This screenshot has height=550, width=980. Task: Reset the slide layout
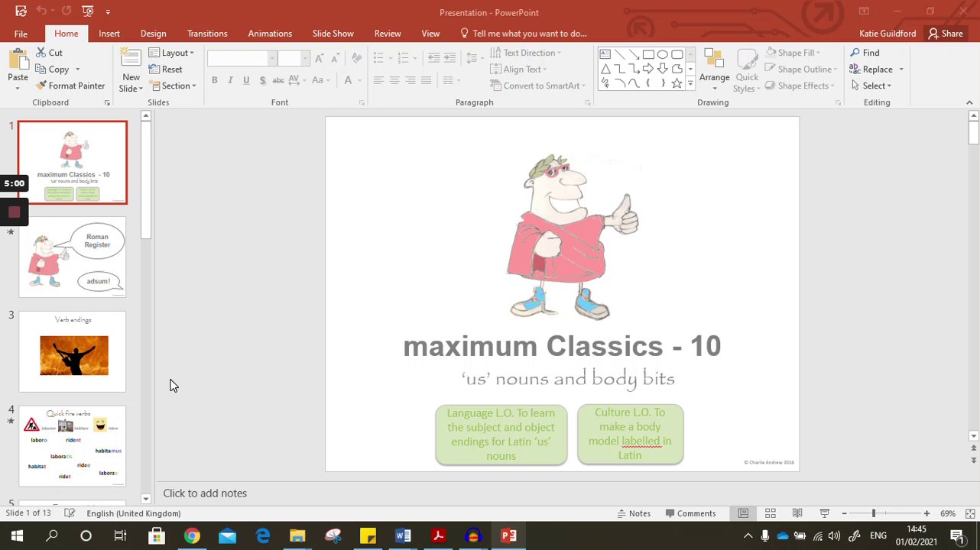click(x=166, y=70)
